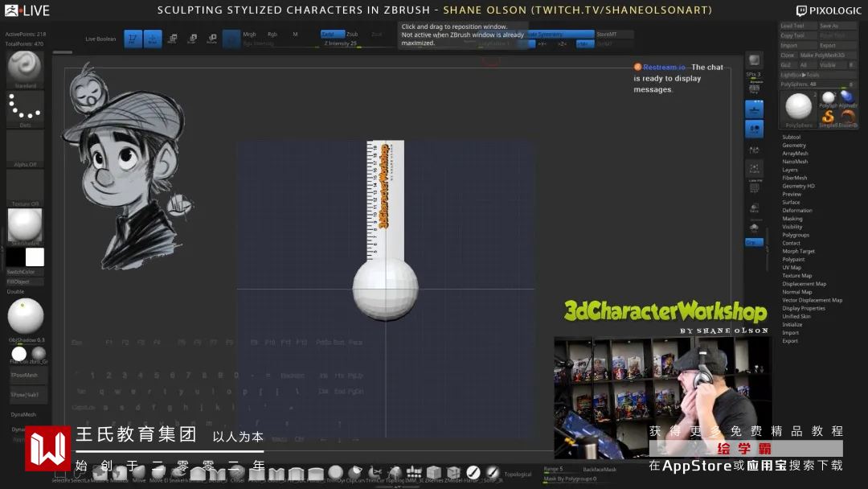868x489 pixels.
Task: Select the Standard brush thumbnail
Action: tap(24, 69)
